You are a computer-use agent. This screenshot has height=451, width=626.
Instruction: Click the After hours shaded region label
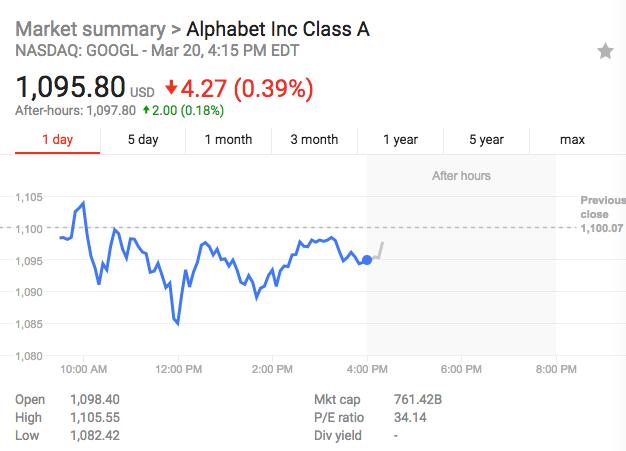pos(461,176)
